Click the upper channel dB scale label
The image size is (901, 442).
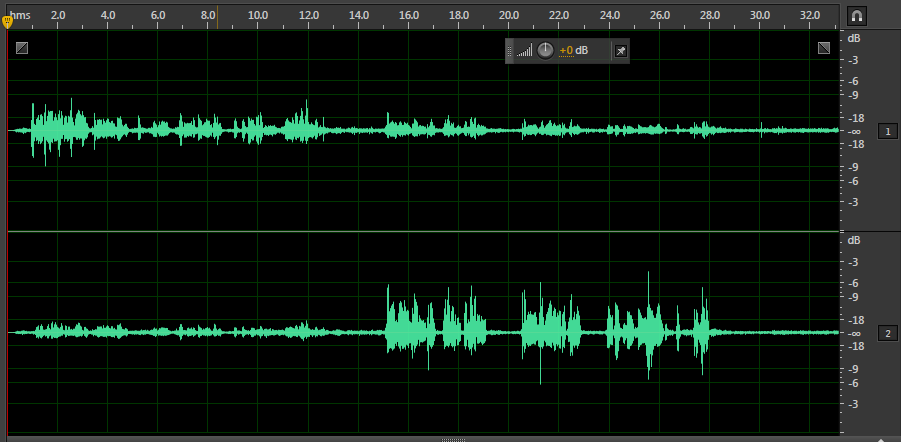click(854, 39)
